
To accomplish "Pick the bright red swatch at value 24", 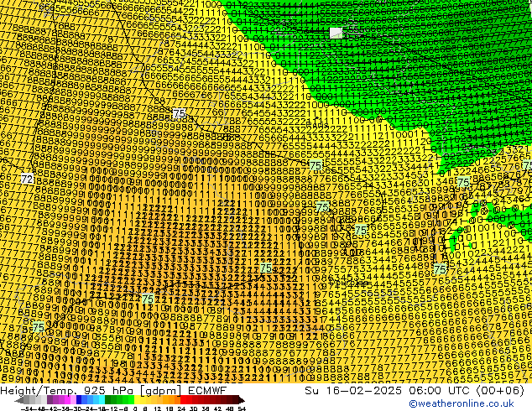I will tap(183, 400).
